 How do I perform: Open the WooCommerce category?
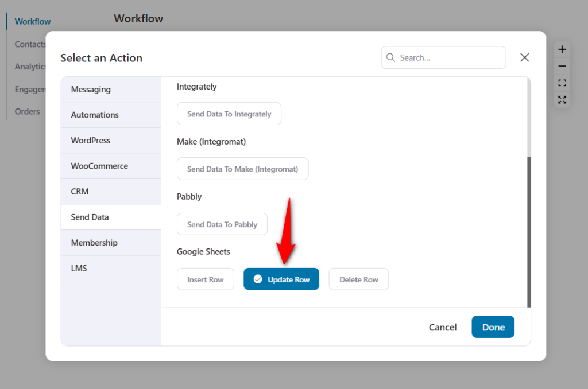click(111, 166)
